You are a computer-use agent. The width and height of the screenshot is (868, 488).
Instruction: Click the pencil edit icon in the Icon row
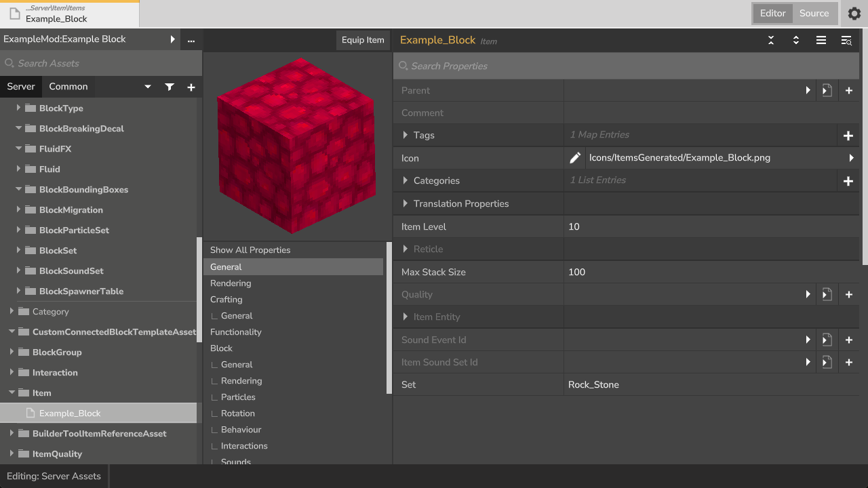575,158
